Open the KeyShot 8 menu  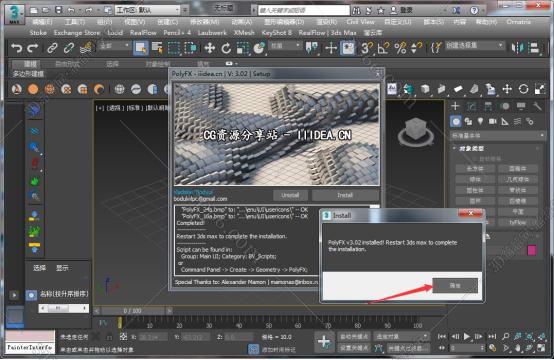tap(277, 33)
